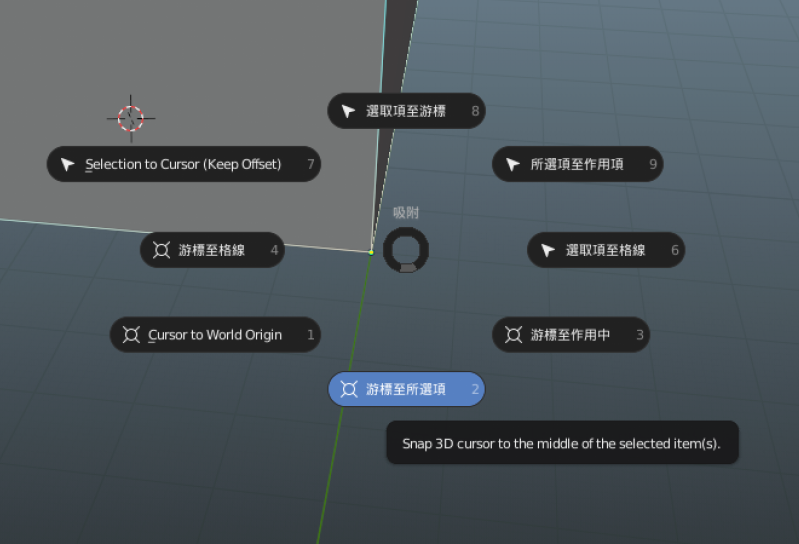
Task: Click cursor icon on 游標至作用中 entry
Action: [513, 335]
